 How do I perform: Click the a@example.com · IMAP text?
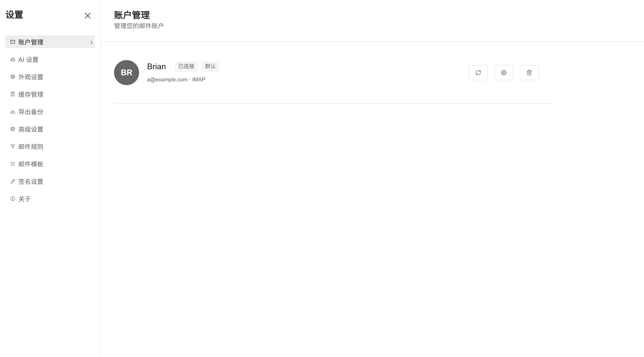pyautogui.click(x=176, y=80)
